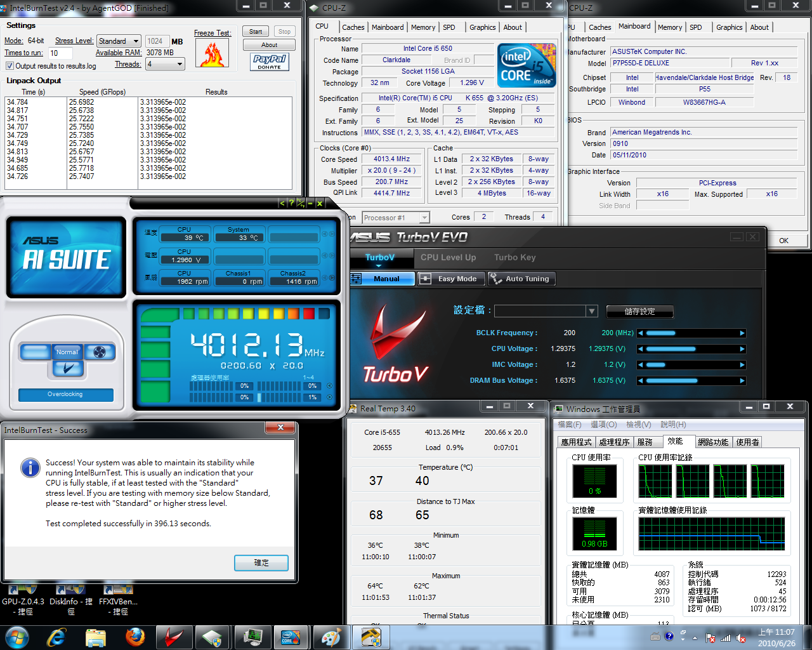812x650 pixels.
Task: Click the Auto Tuning button
Action: pyautogui.click(x=521, y=279)
